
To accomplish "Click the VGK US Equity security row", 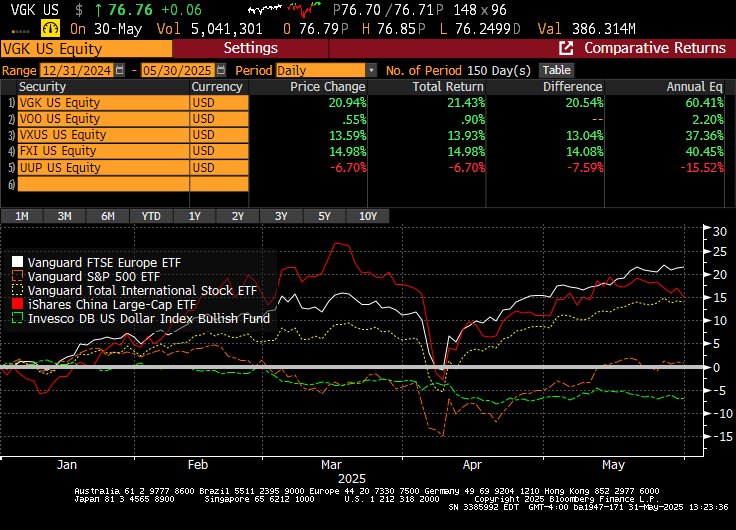I will pyautogui.click(x=103, y=103).
